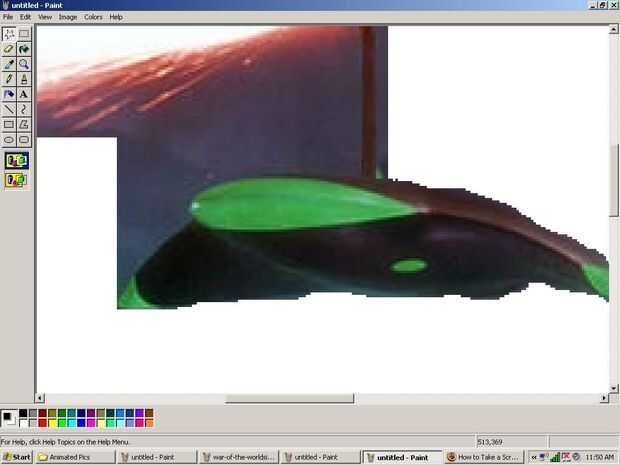Select the Polygon shape tool

24,124
